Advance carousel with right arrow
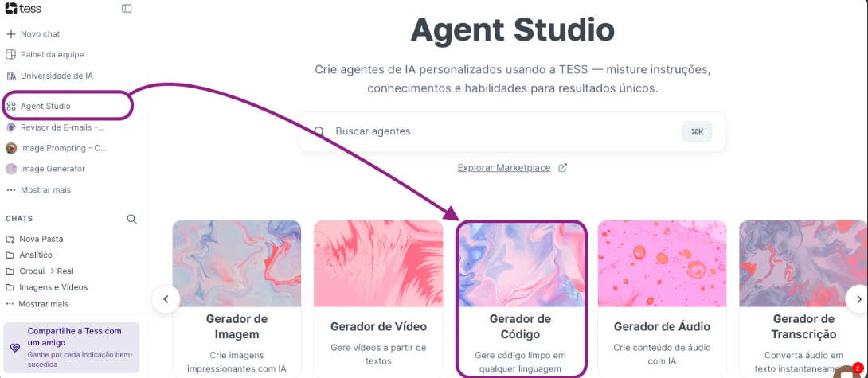The image size is (868, 378). point(858,299)
